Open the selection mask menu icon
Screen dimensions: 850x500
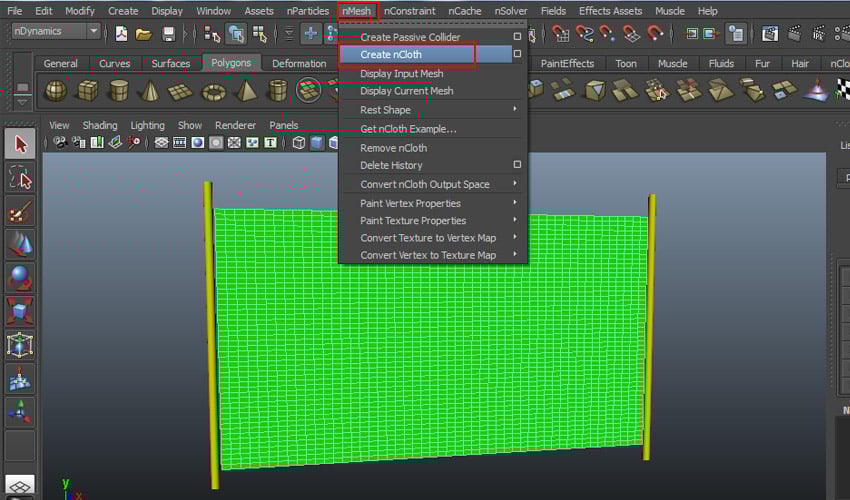(x=289, y=34)
